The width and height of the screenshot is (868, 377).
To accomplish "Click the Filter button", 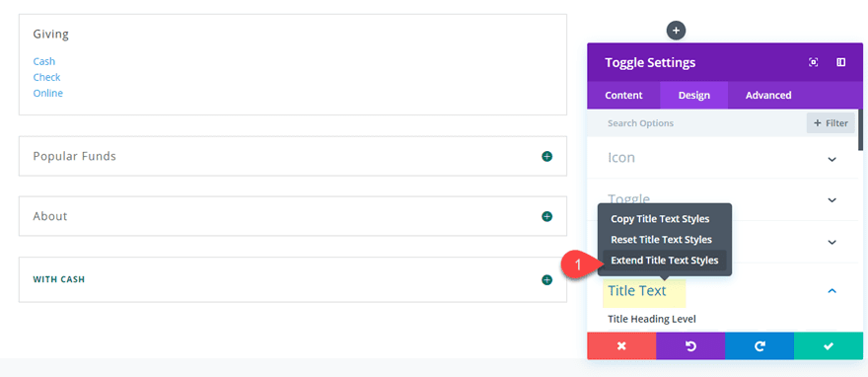I will point(831,123).
